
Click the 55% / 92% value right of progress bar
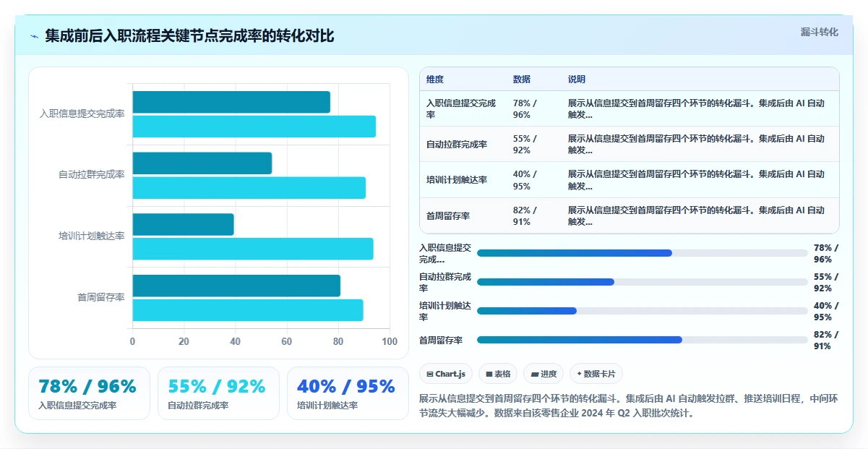coord(826,282)
